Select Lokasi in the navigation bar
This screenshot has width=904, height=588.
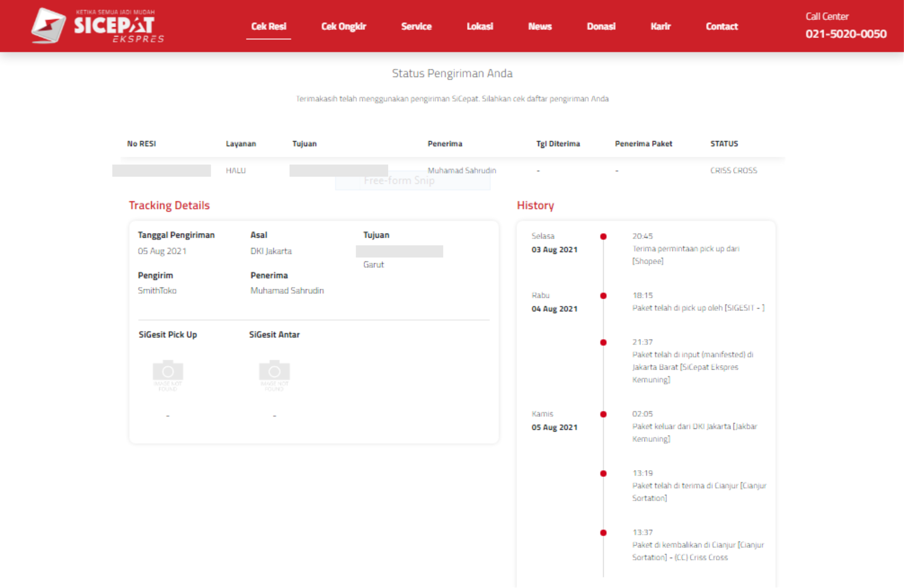[480, 26]
